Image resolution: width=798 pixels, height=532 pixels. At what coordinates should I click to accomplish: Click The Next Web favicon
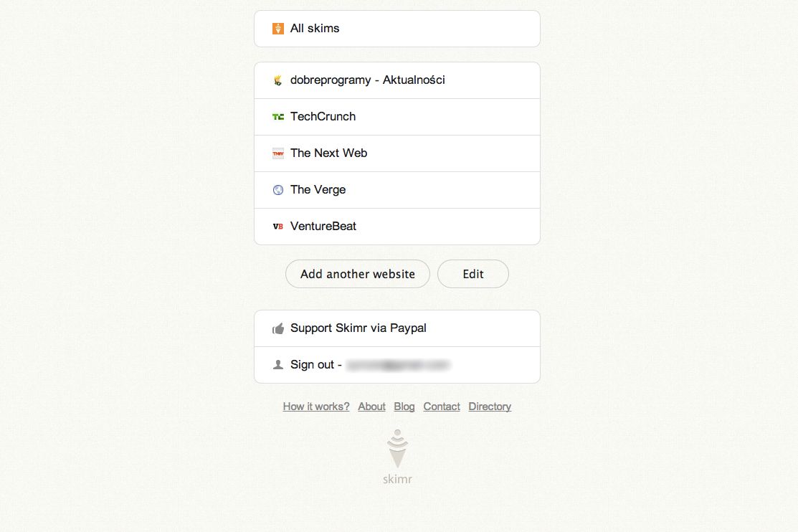tap(278, 153)
